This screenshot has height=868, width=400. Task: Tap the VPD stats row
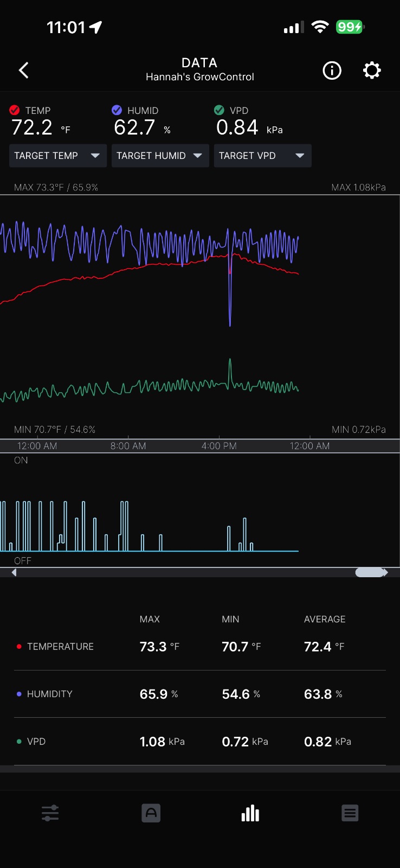click(x=200, y=742)
